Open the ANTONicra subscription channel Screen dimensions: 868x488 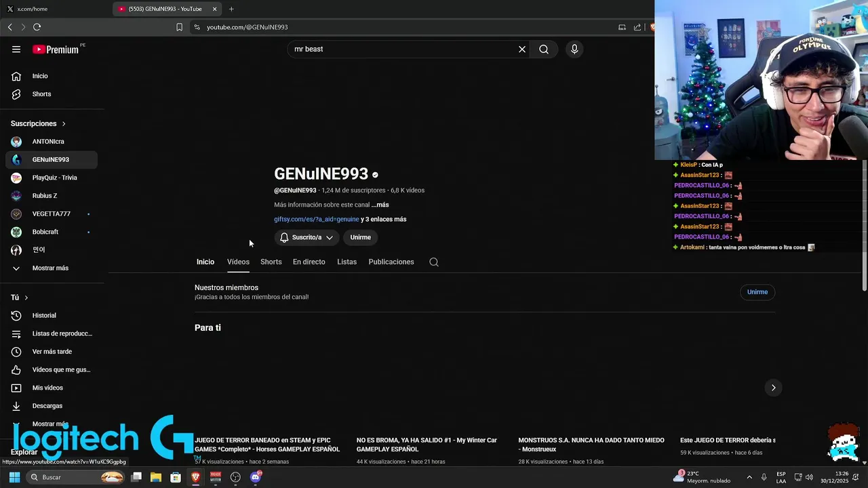(52, 142)
